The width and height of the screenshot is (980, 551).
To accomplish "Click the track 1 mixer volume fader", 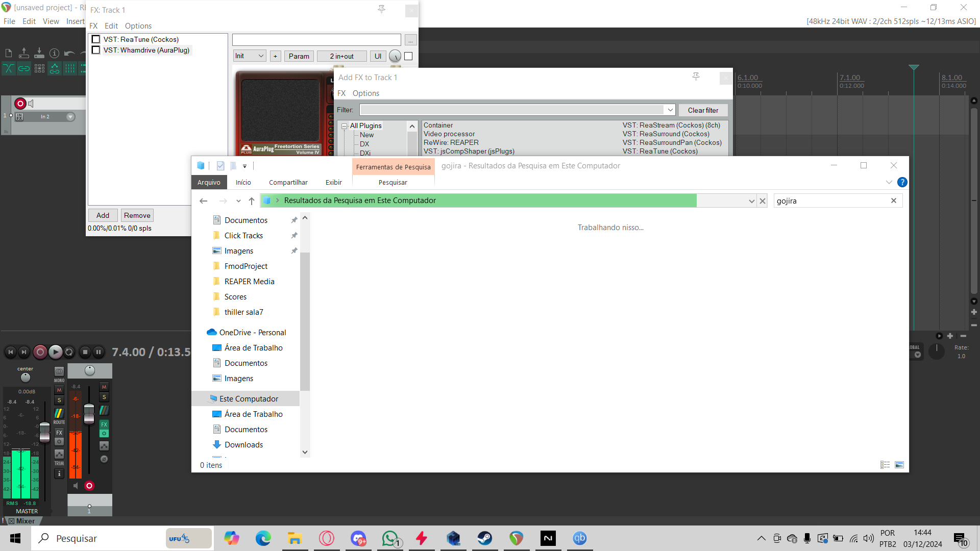I will [89, 413].
